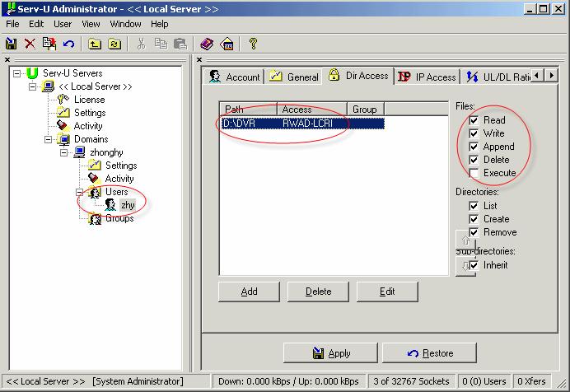Click the save floppy disk toolbar icon
Viewport: 570px width, 392px height.
click(x=12, y=44)
